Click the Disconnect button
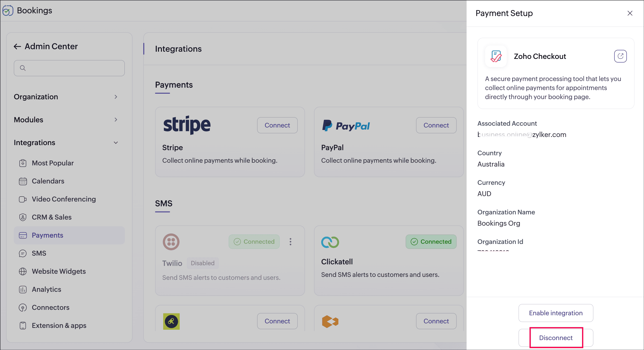 tap(556, 338)
